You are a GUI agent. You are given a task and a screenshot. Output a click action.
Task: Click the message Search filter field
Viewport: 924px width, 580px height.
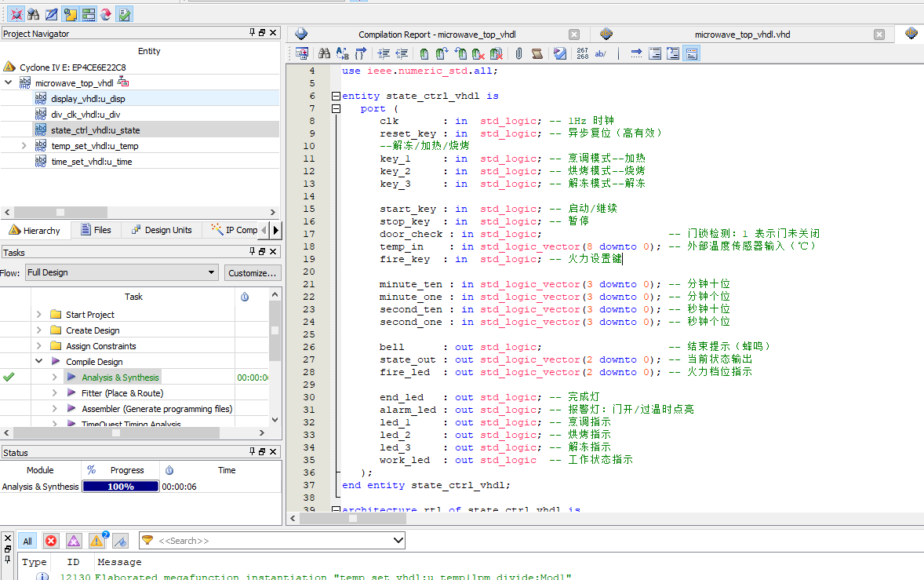pyautogui.click(x=272, y=541)
